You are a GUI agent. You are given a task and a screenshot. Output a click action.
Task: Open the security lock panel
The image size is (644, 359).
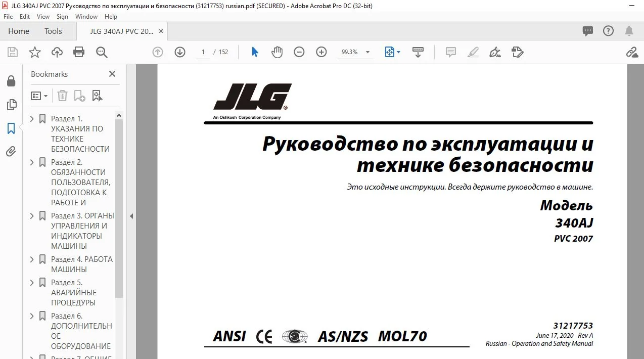tap(11, 81)
